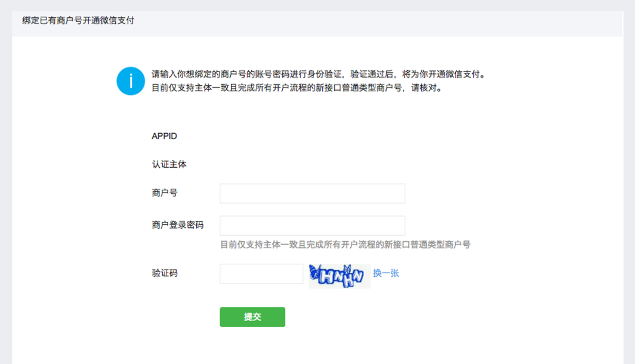Focus the 商户登录密码 password field
The width and height of the screenshot is (635, 364).
point(312,226)
